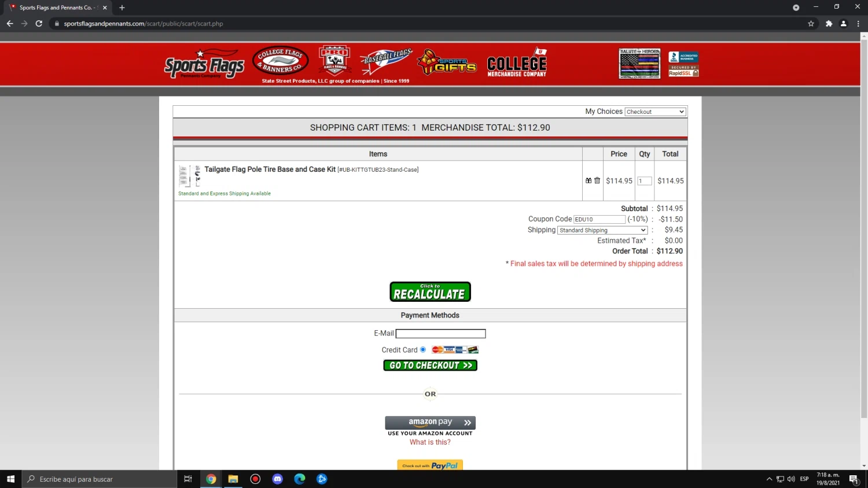Open the Baseball Flags logo

(385, 62)
